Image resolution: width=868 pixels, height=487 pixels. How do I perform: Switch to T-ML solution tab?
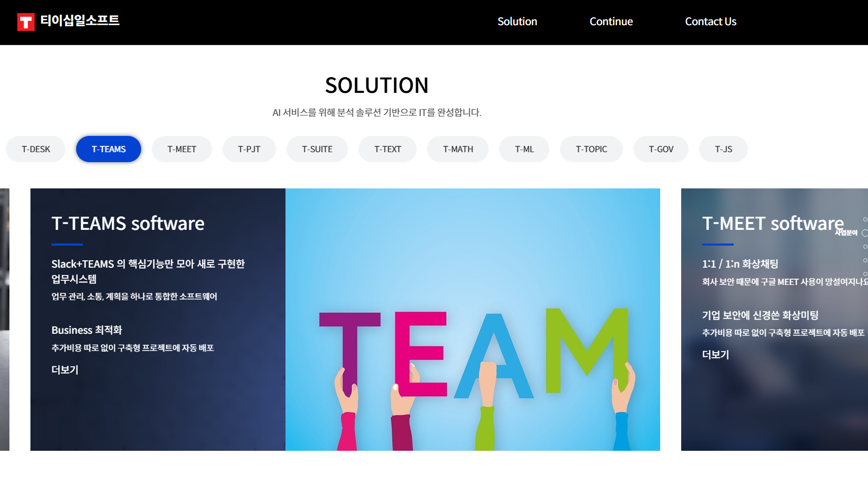[524, 149]
